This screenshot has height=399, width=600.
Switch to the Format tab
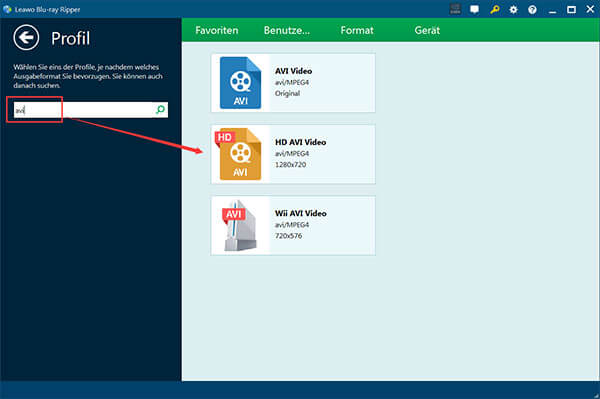[357, 30]
